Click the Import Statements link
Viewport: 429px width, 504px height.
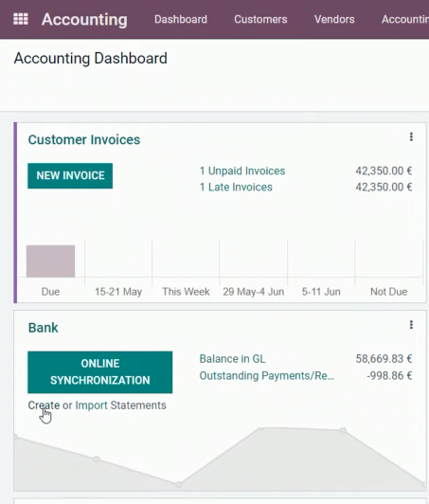[120, 405]
